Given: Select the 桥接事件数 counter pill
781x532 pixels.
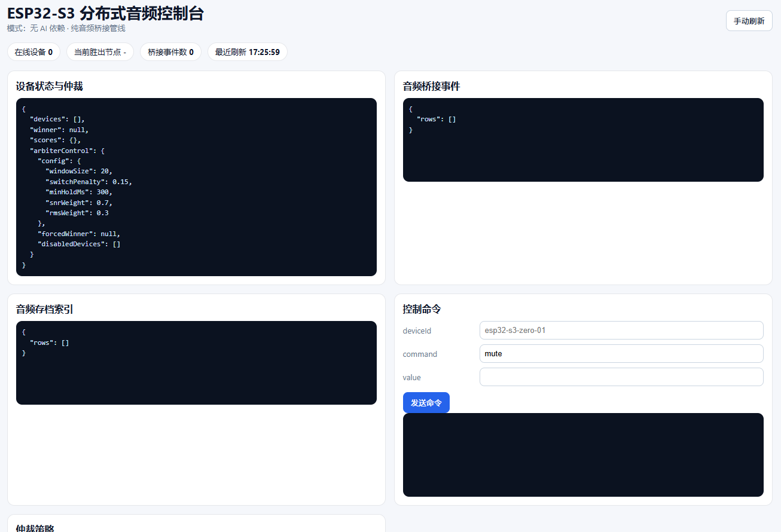Looking at the screenshot, I should (170, 52).
